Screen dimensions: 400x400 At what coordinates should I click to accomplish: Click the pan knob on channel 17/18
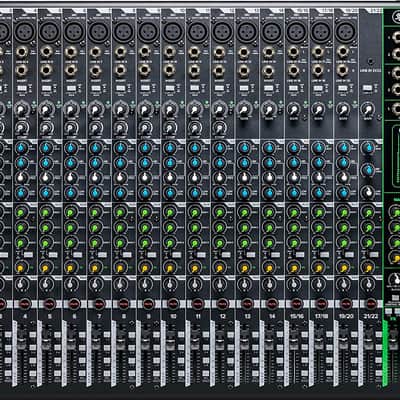318,284
